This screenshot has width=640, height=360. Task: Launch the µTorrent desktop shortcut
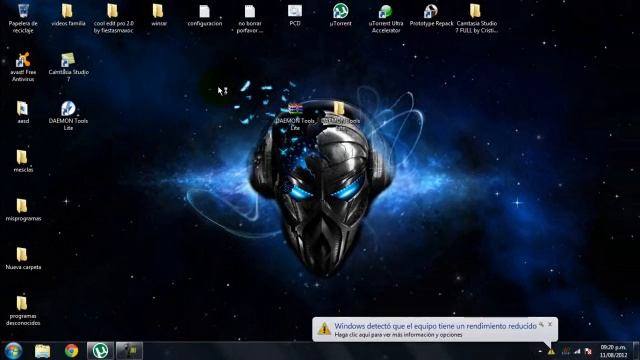pyautogui.click(x=340, y=16)
